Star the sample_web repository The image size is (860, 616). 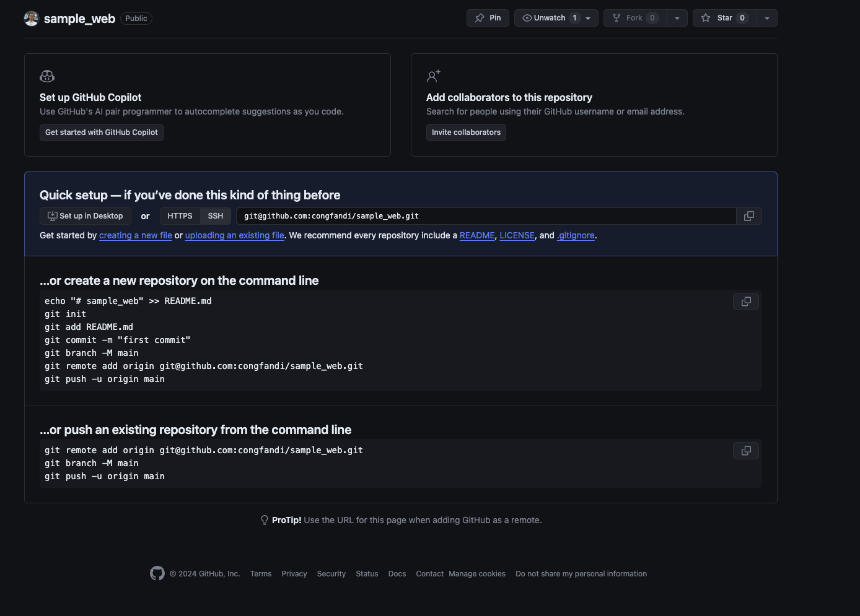coord(724,18)
